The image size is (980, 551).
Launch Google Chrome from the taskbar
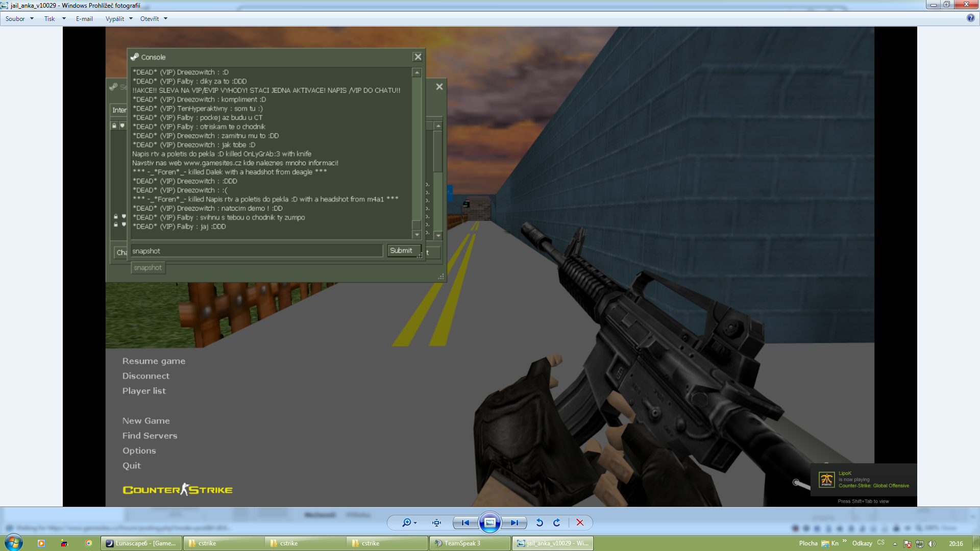[x=88, y=543]
